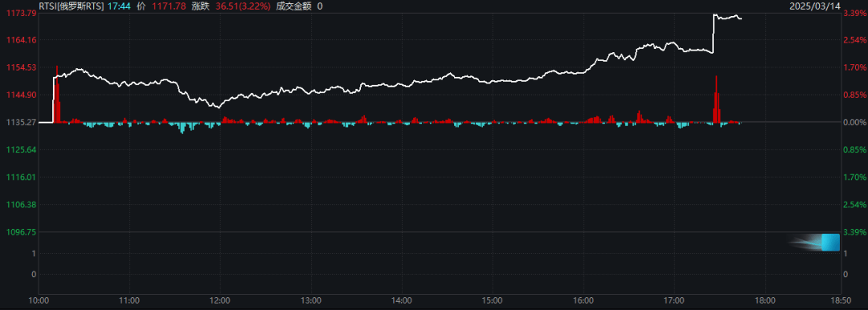Click the red 1.70% percent label
This screenshot has width=868, height=310.
[x=854, y=67]
